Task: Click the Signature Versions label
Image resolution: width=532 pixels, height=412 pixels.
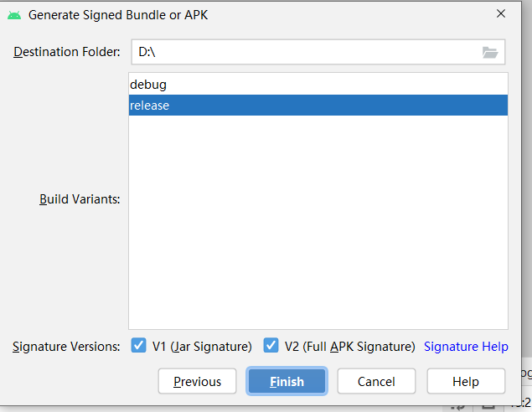Action: 66,347
